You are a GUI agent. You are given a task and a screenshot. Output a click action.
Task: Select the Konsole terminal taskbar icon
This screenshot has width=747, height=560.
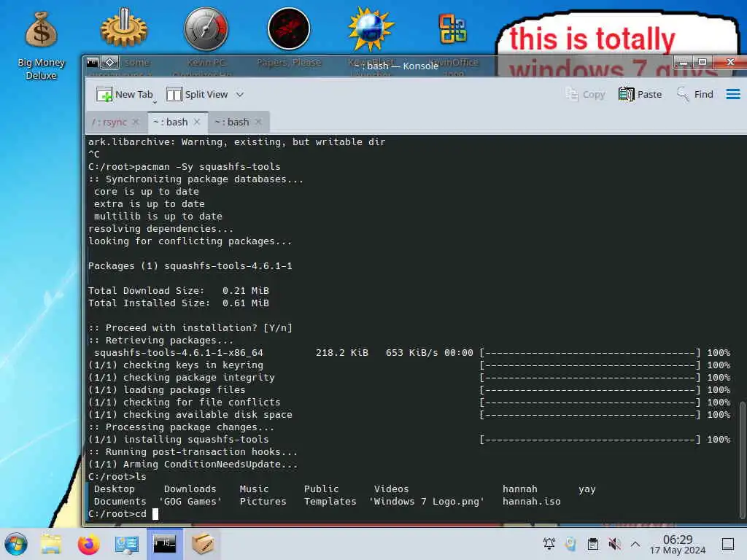[x=164, y=543]
